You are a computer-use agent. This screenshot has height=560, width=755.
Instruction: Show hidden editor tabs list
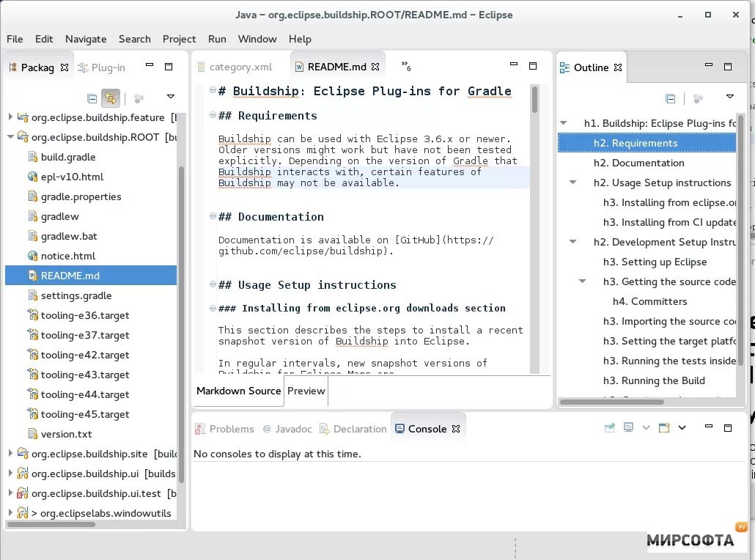pyautogui.click(x=406, y=66)
